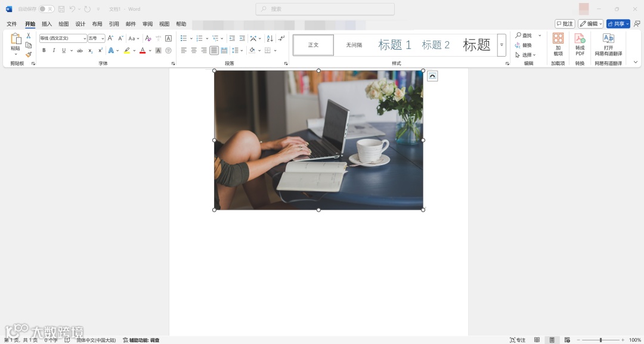Apply character border icon
This screenshot has height=344, width=644.
click(168, 38)
